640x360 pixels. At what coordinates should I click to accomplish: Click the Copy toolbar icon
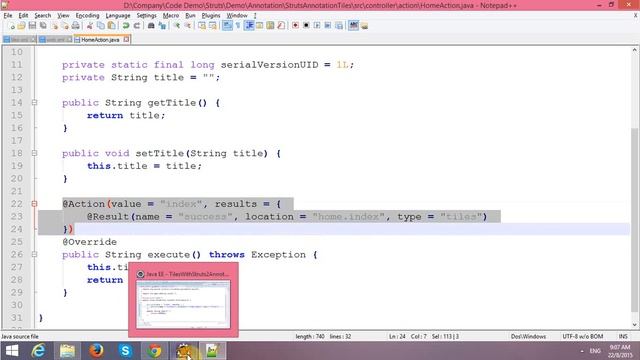[x=101, y=26]
